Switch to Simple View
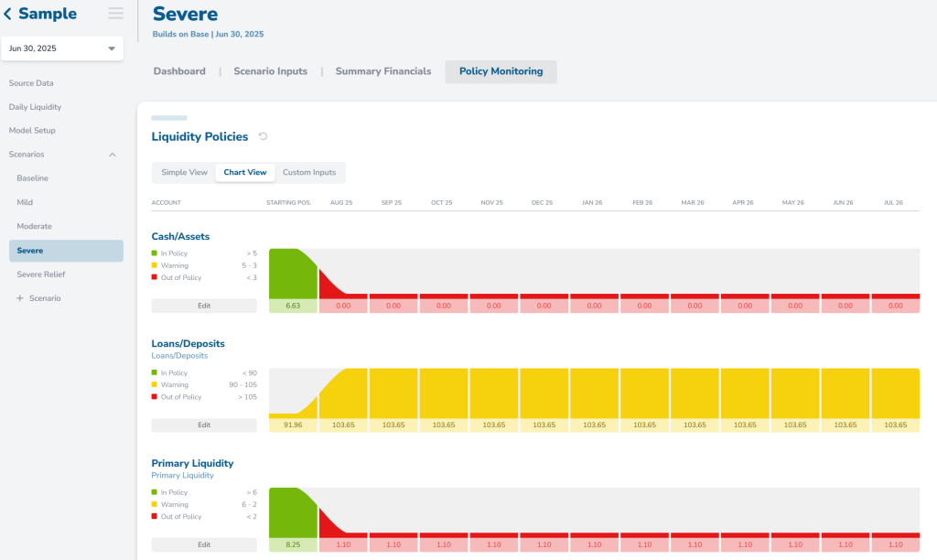The image size is (937, 560). click(184, 172)
